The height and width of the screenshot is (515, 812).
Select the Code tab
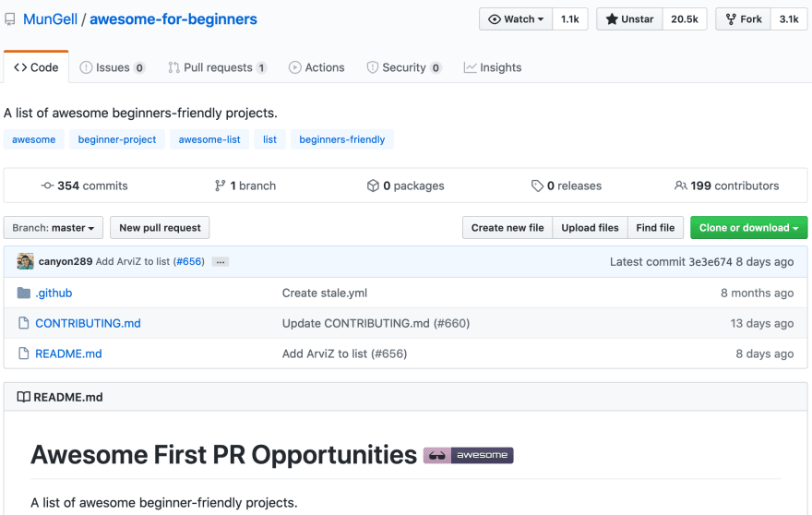point(36,67)
